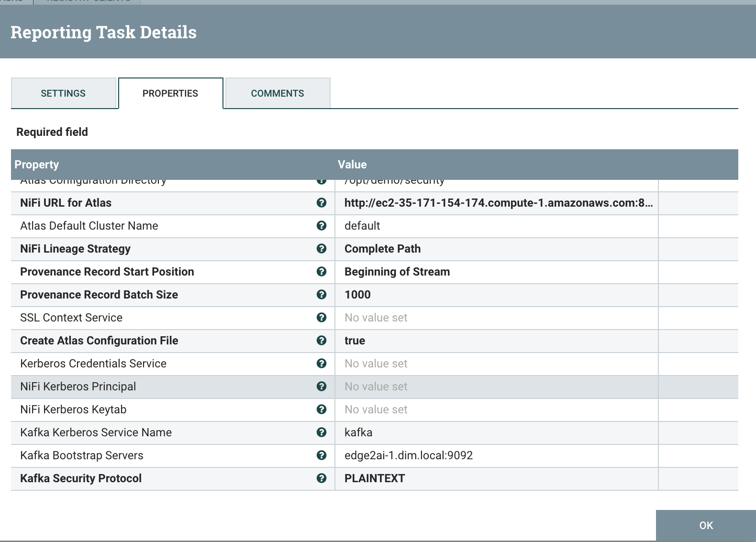This screenshot has height=542, width=756.
Task: Show help for Provenance Record Start Position
Action: click(322, 272)
